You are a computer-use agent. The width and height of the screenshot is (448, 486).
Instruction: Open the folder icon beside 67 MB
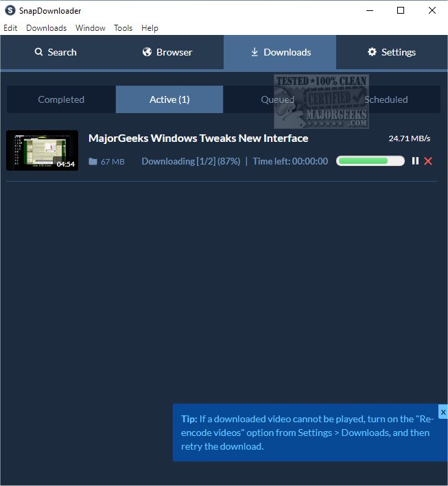click(93, 162)
